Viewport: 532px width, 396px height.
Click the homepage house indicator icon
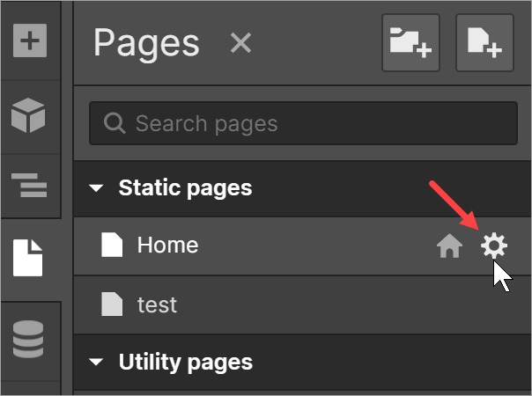click(449, 246)
